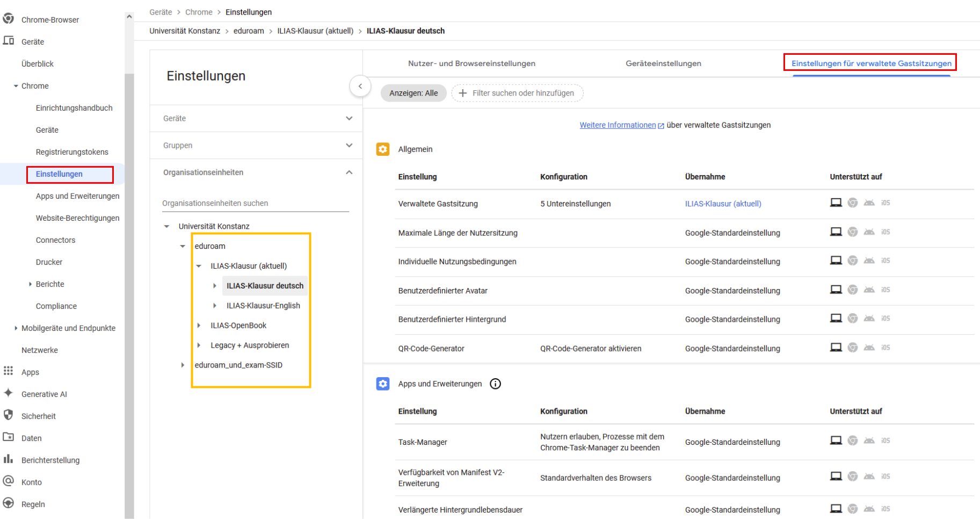Image resolution: width=980 pixels, height=519 pixels.
Task: Collapse the Chrome sidebar menu arrow
Action: tap(16, 86)
